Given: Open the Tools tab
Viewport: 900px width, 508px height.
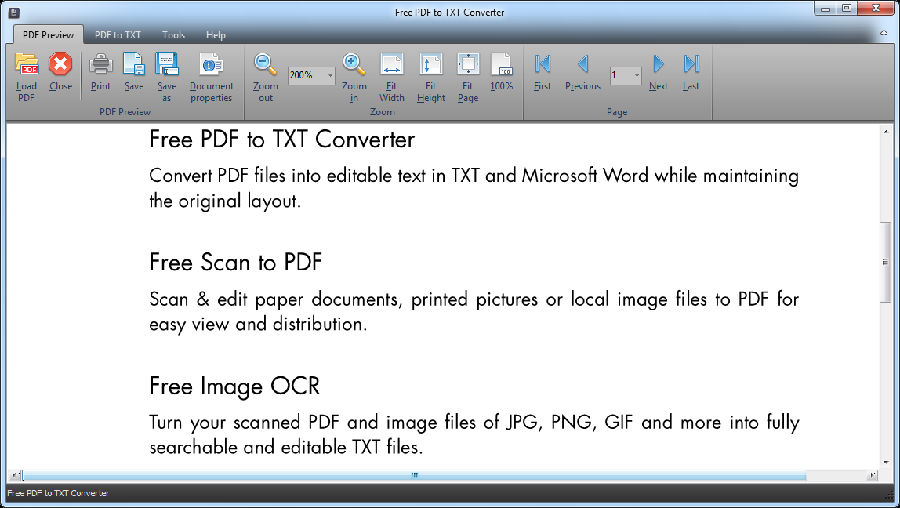Looking at the screenshot, I should coord(173,34).
